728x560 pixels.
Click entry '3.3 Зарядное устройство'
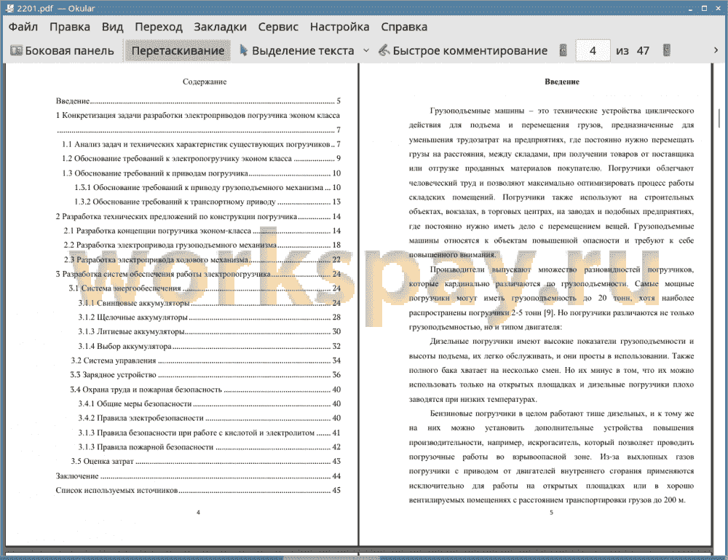(206, 375)
